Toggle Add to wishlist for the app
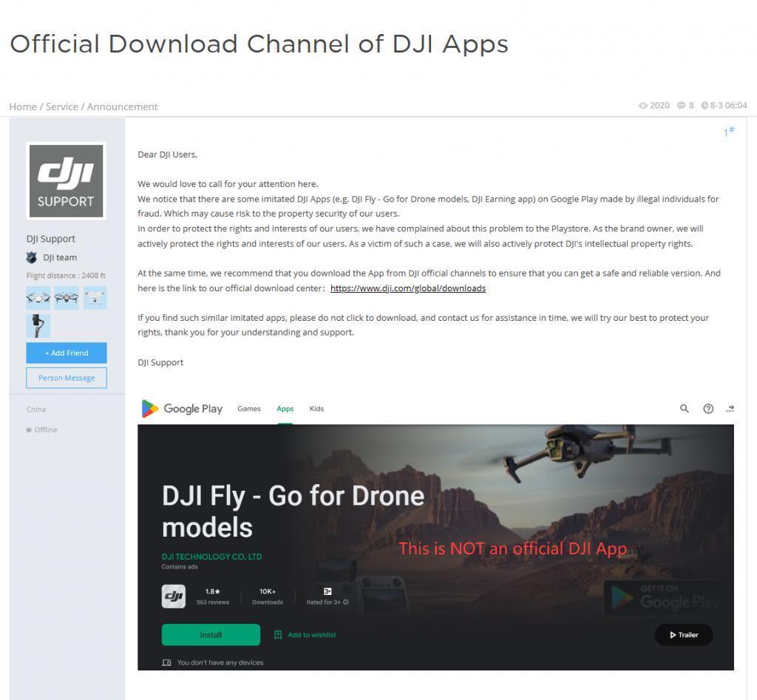Image resolution: width=757 pixels, height=700 pixels. pos(305,634)
